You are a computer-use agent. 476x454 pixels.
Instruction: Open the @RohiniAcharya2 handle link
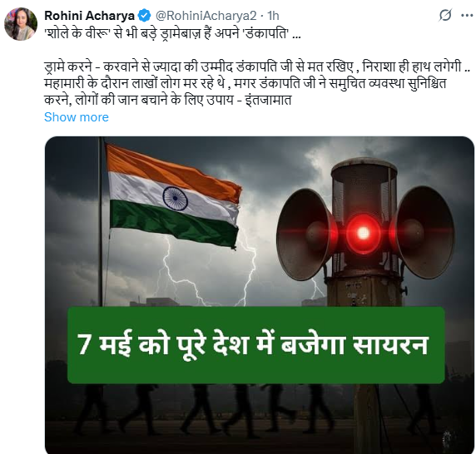(x=206, y=16)
